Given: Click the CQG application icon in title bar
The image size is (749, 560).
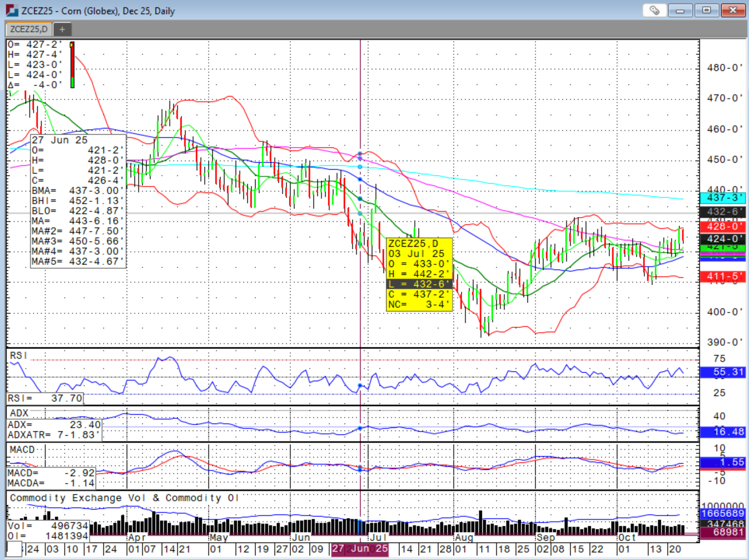Looking at the screenshot, I should tap(11, 10).
